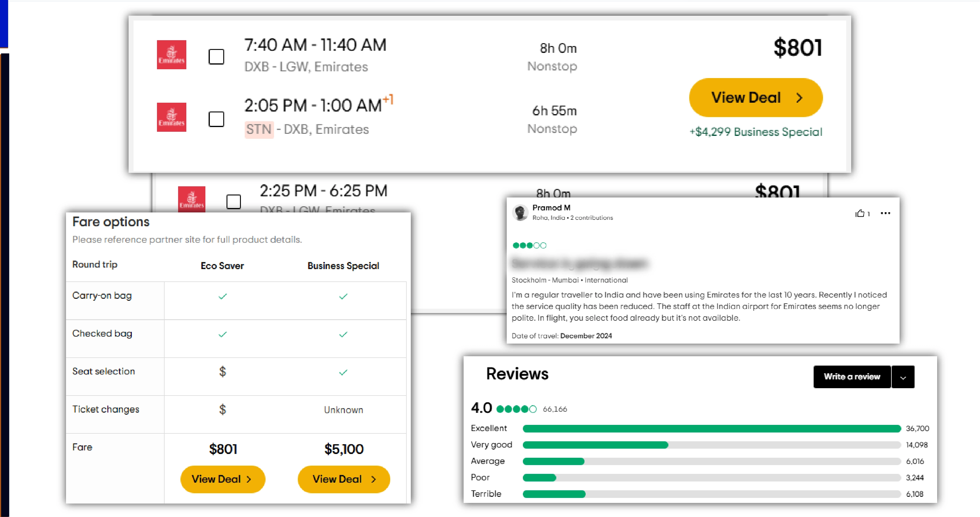Image resolution: width=980 pixels, height=517 pixels.
Task: Click the 66,166 total reviews count
Action: pyautogui.click(x=555, y=409)
